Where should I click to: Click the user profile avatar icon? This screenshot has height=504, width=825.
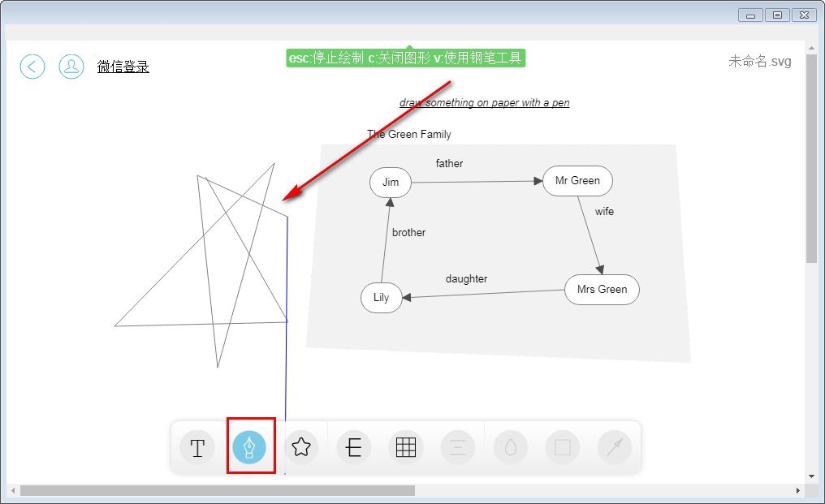click(71, 67)
